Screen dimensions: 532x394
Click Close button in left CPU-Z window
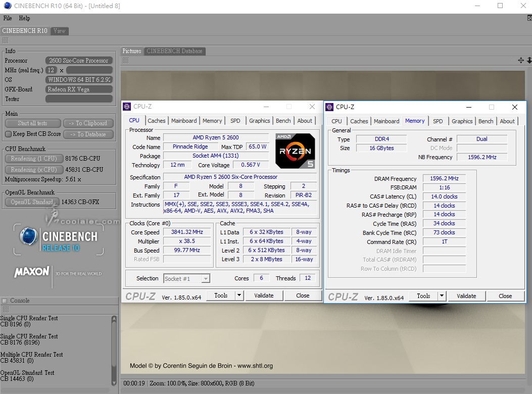coord(303,295)
